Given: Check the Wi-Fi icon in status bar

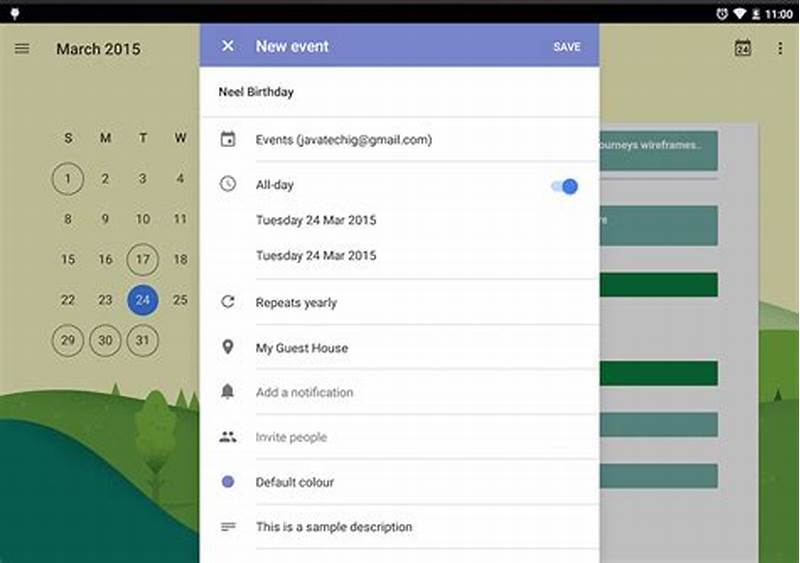Looking at the screenshot, I should 739,14.
